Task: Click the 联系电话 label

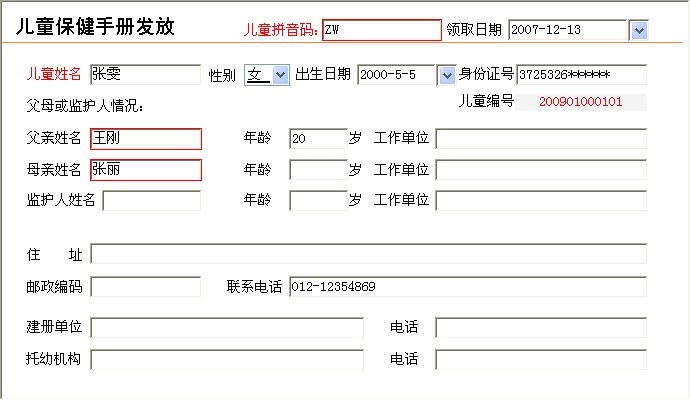Action: click(x=254, y=287)
